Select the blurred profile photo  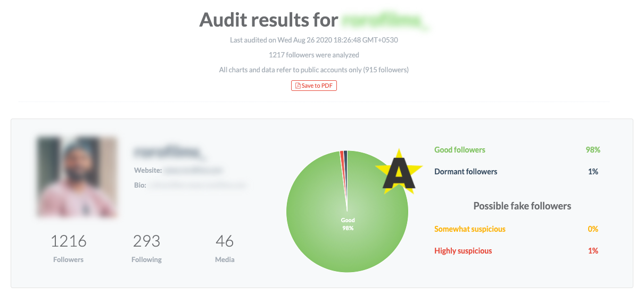click(x=77, y=177)
